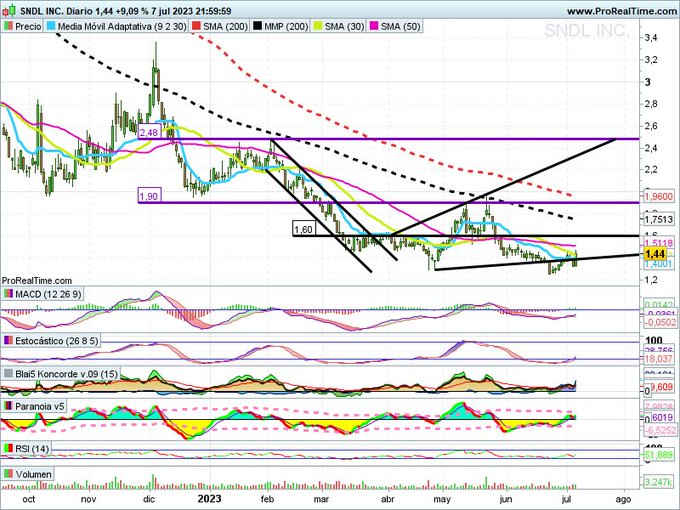The width and height of the screenshot is (680, 510).
Task: Open the Volumen panel label
Action: click(x=33, y=474)
